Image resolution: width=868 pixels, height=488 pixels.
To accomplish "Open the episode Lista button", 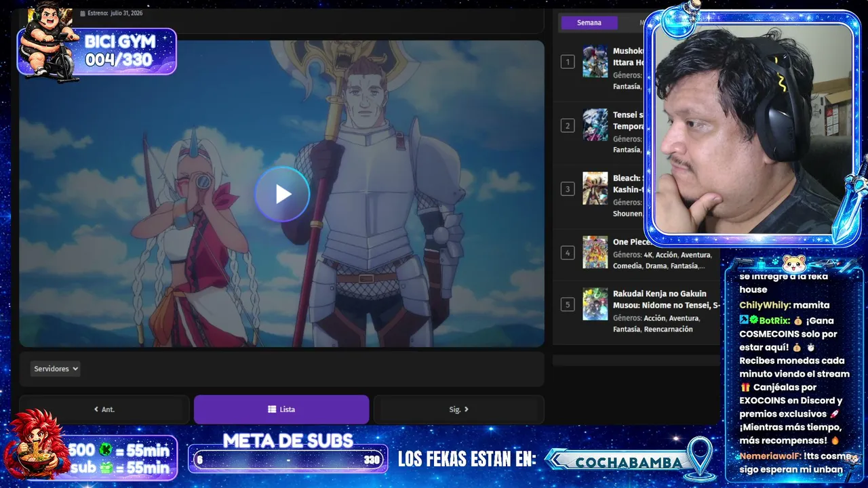I will tap(281, 409).
